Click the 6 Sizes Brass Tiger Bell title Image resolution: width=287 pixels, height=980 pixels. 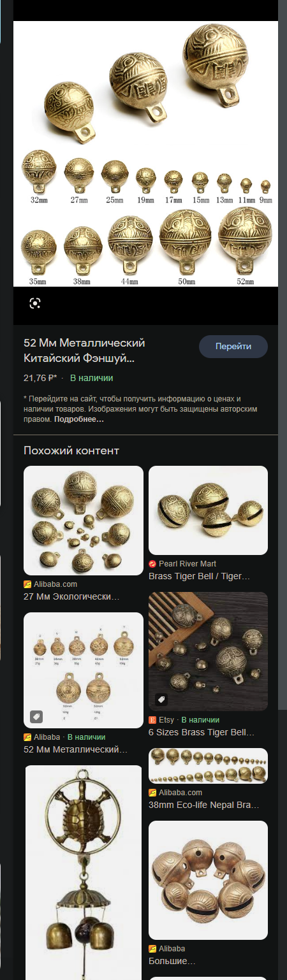click(x=202, y=732)
